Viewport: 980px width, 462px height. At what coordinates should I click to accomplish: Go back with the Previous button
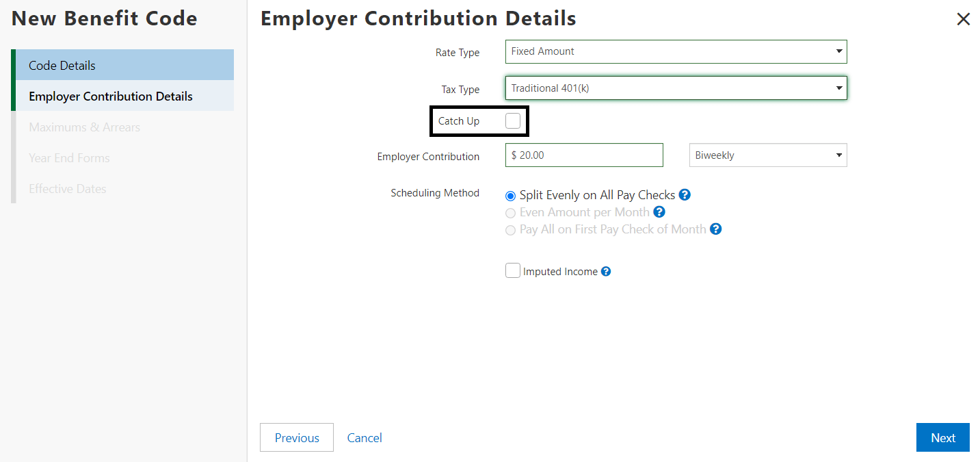coord(297,438)
